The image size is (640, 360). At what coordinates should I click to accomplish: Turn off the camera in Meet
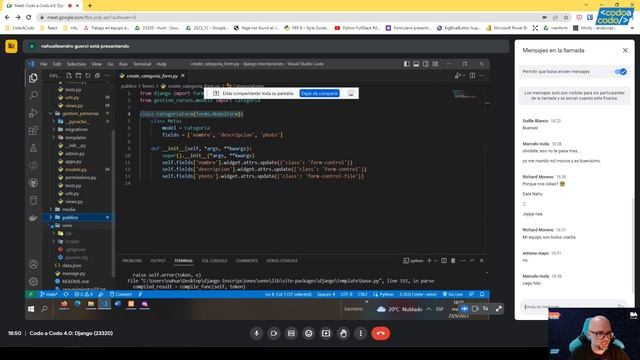tap(274, 333)
